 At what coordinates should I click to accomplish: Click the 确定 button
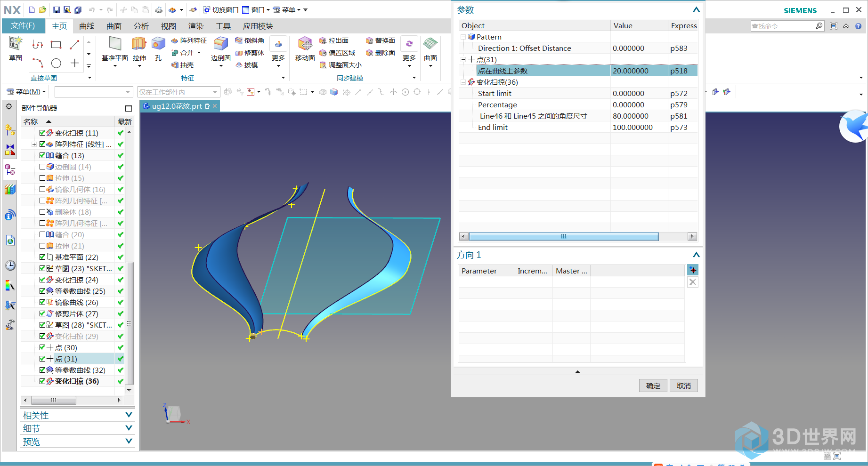653,386
